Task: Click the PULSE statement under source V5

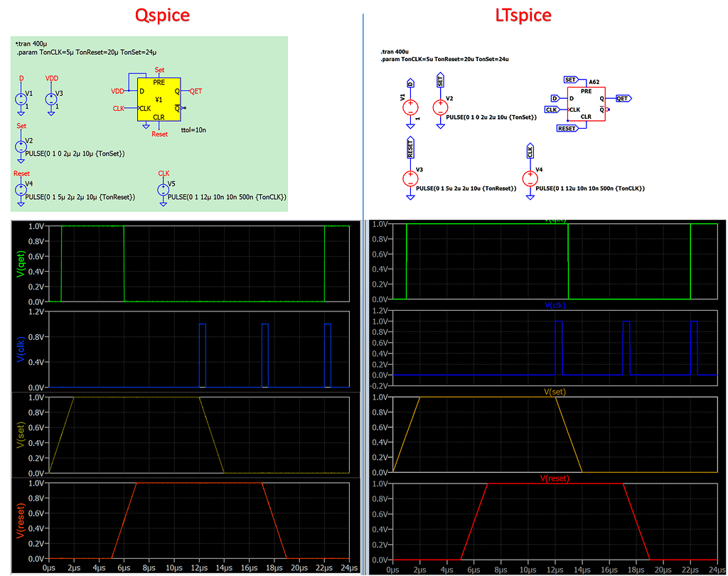Action: click(223, 198)
